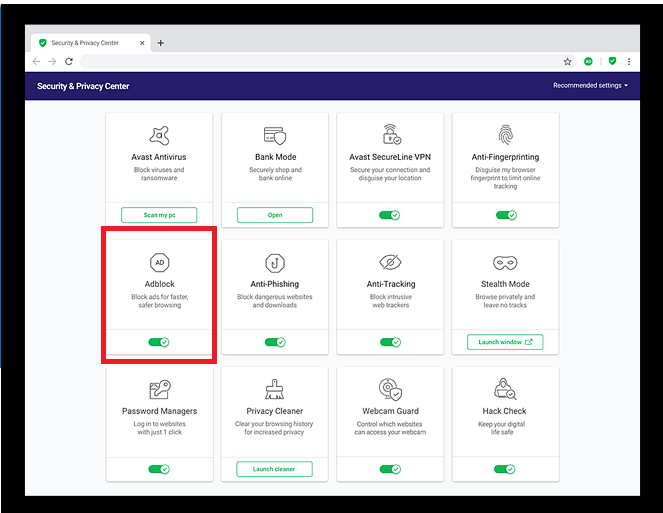
Task: Click the green Adblock extension icon in the toolbar
Action: pyautogui.click(x=588, y=62)
